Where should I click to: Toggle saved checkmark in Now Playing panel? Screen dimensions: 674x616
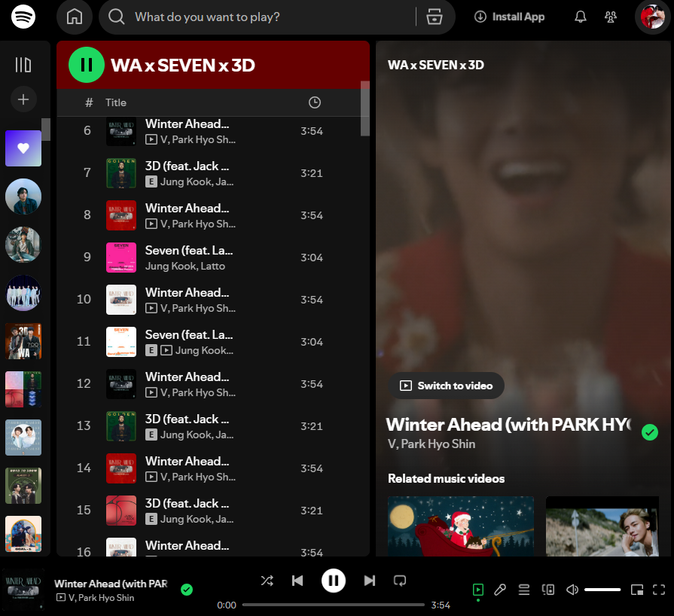[649, 432]
